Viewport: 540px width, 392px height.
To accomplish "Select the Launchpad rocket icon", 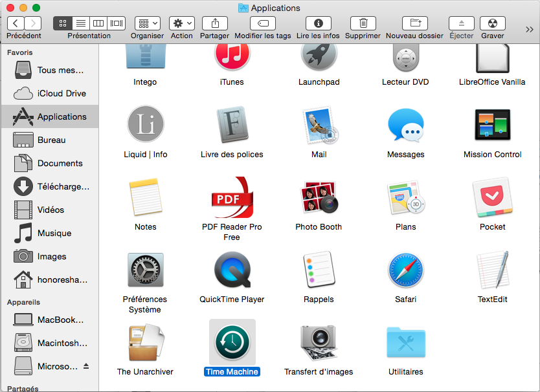I will click(319, 57).
